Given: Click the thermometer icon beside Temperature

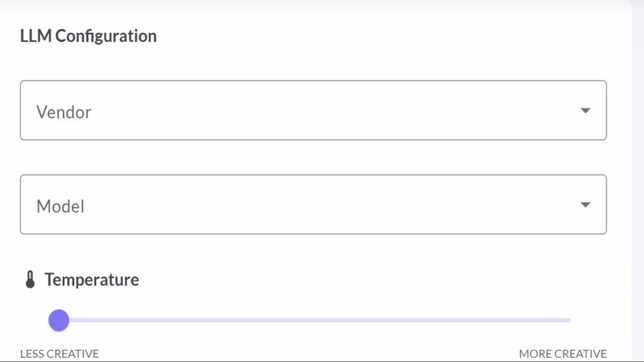Looking at the screenshot, I should tap(30, 279).
